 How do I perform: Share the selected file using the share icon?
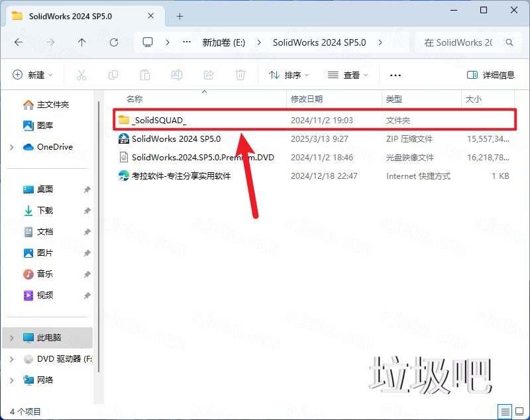(207, 75)
